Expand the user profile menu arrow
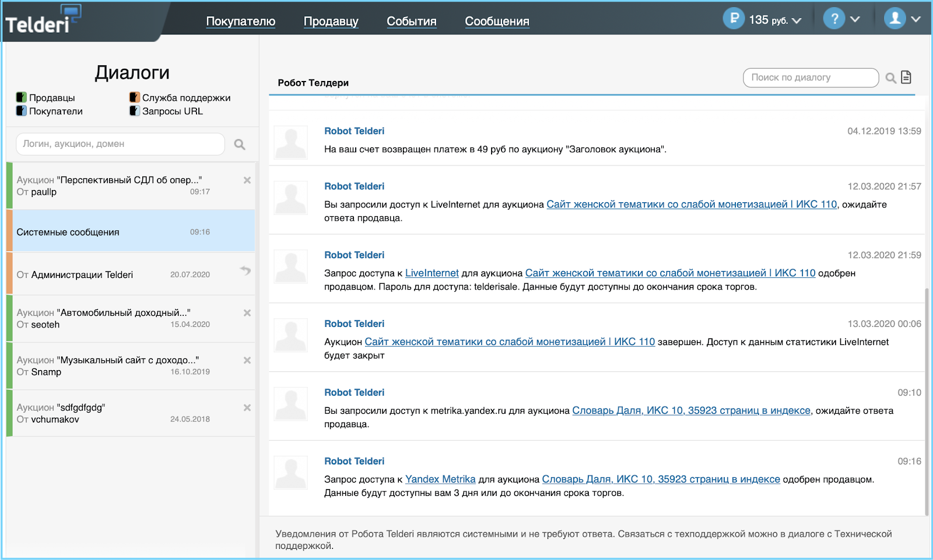This screenshot has width=933, height=560. 916,19
